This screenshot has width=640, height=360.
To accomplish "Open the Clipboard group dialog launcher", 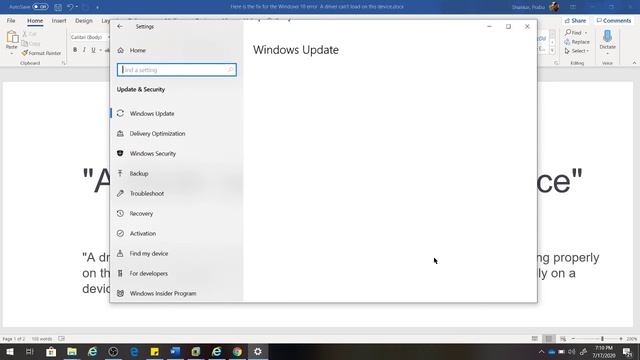I will tap(64, 63).
